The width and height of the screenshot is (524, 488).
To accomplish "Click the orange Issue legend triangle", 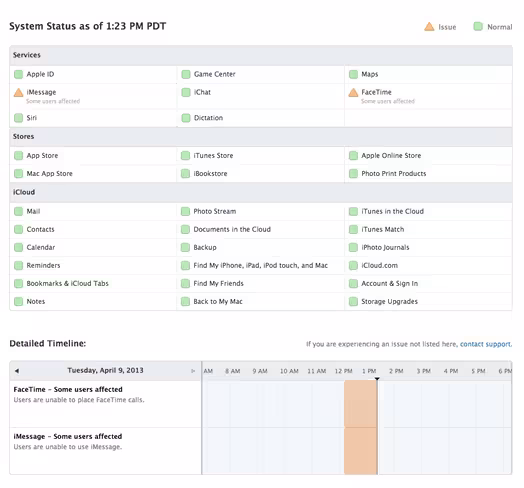I will coord(429,27).
